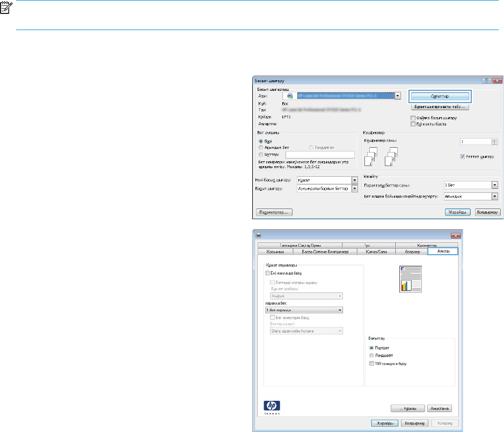Select the Аяқтау tab
Viewport: 504px width, 432px height.
(x=443, y=251)
